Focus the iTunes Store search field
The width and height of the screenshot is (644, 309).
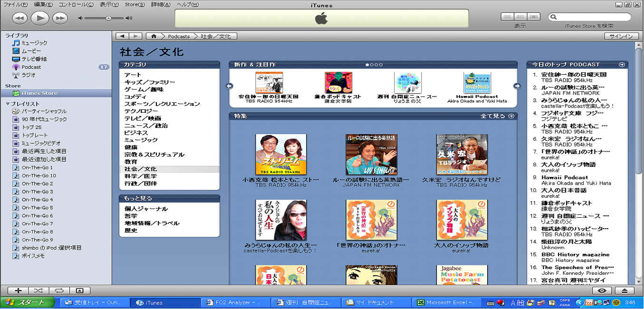[x=590, y=17]
